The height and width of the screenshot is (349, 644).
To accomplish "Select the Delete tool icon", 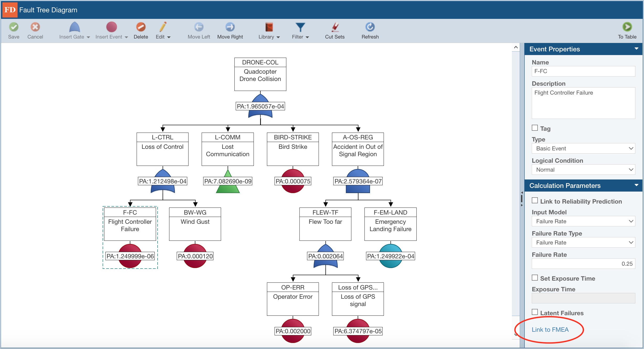I will [141, 27].
